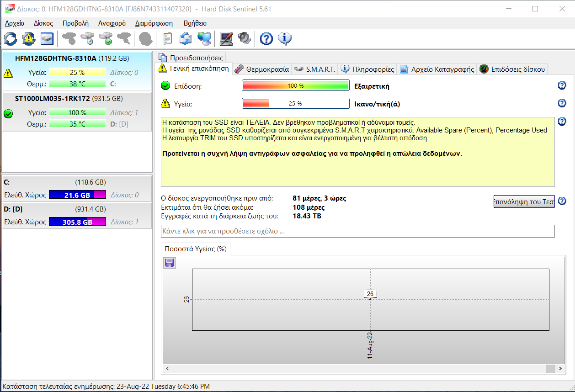Open the S.M.A.R.T. tab
Image resolution: width=575 pixels, height=392 pixels.
click(x=315, y=69)
